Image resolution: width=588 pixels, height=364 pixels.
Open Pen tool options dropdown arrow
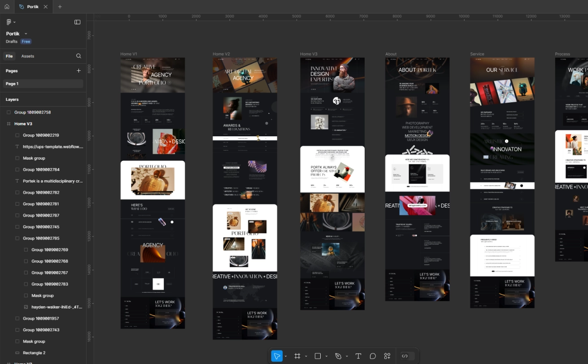pyautogui.click(x=347, y=356)
